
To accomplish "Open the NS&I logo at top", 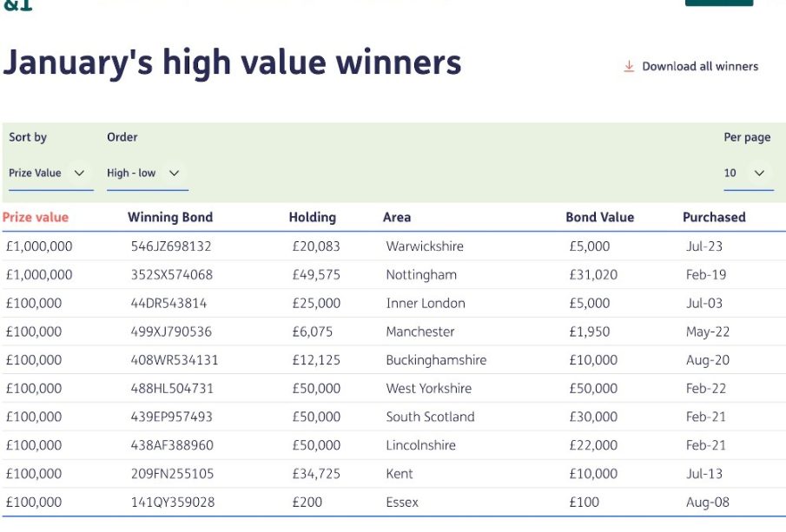I will point(17,5).
